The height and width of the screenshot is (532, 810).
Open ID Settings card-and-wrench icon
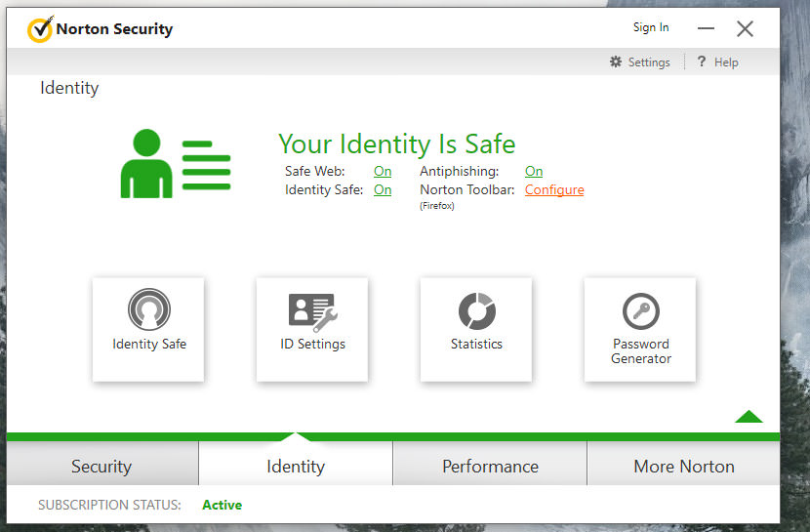[312, 312]
